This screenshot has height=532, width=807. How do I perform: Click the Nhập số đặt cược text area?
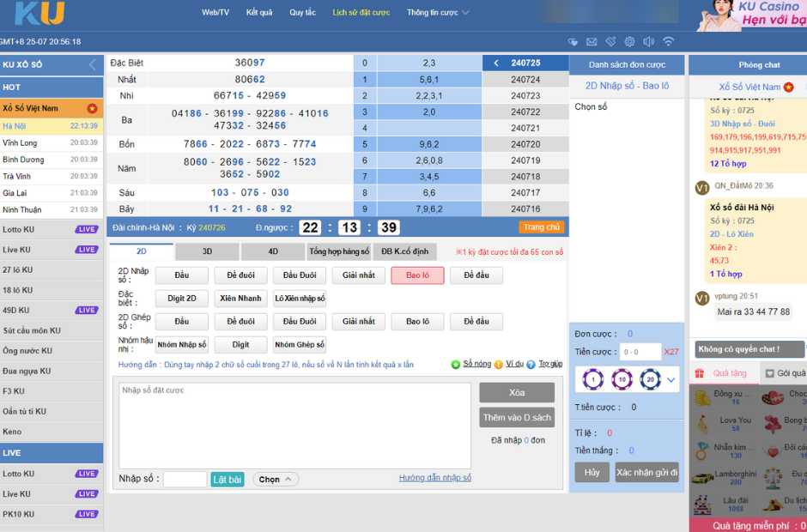(295, 426)
